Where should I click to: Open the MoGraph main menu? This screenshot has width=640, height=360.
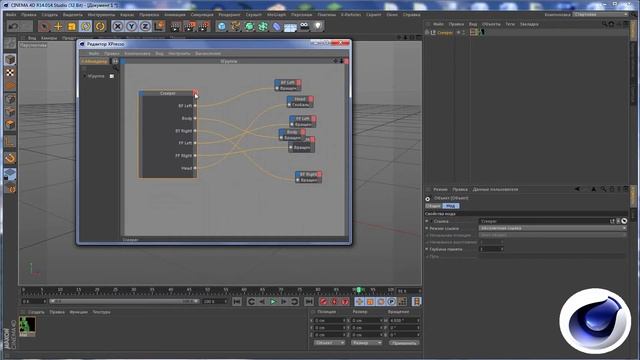pyautogui.click(x=276, y=15)
